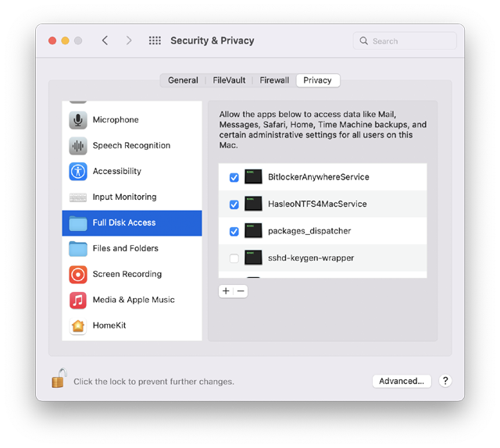The image size is (500, 448).
Task: Go back with the left chevron
Action: pyautogui.click(x=105, y=41)
